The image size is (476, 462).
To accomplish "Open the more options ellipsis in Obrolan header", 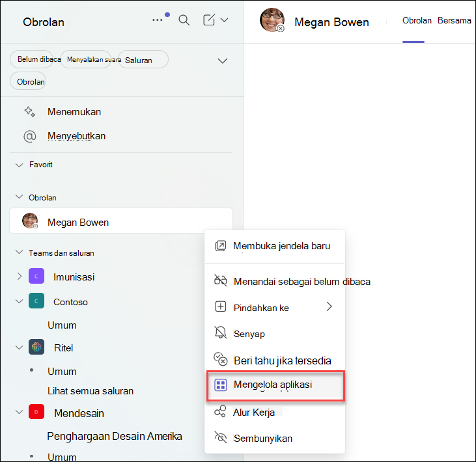I will coord(158,20).
